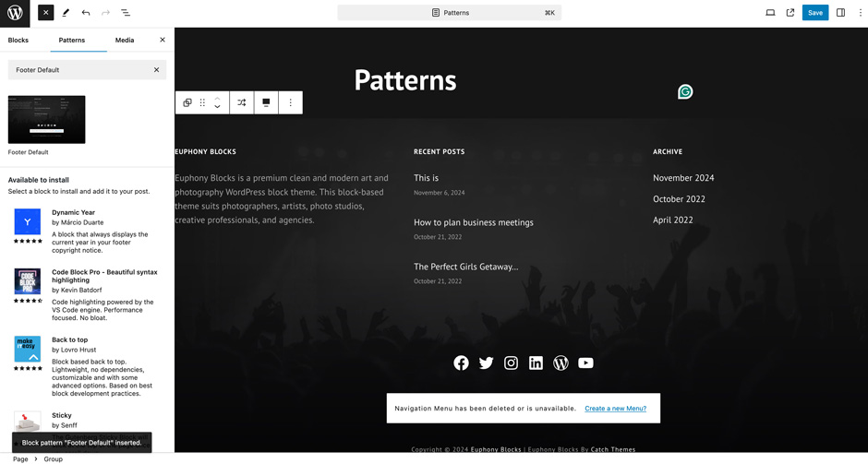
Task: Click the pattern search input field
Action: pyautogui.click(x=78, y=70)
